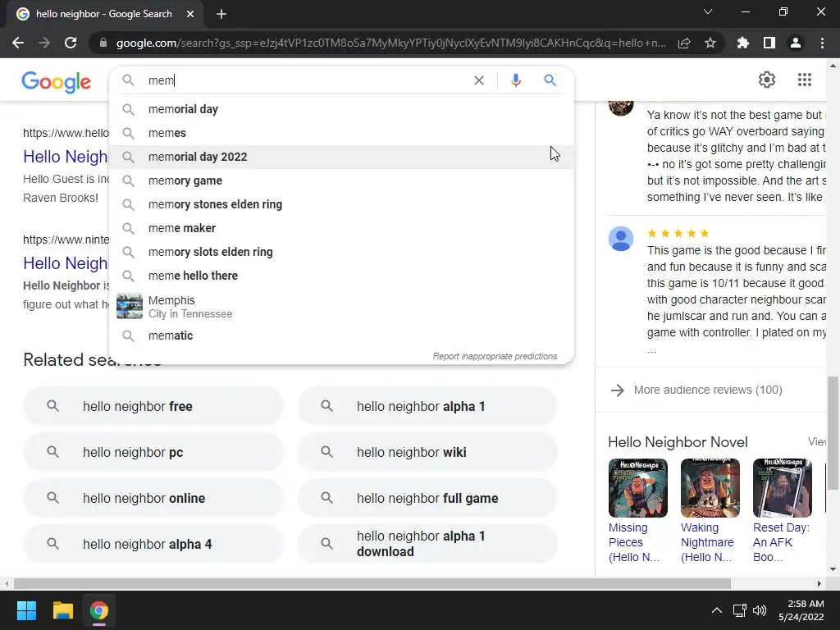Click the vertical scrollbar thumb
The image size is (840, 630).
pyautogui.click(x=833, y=433)
